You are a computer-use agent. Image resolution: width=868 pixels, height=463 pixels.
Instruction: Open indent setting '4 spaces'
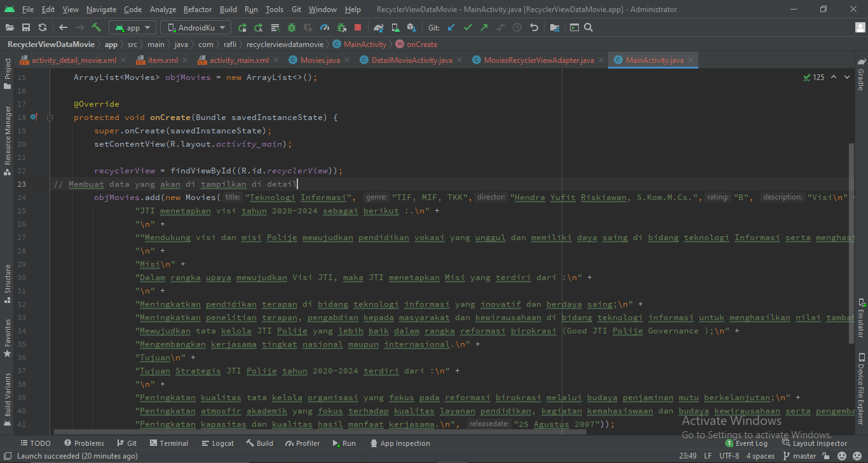point(760,456)
